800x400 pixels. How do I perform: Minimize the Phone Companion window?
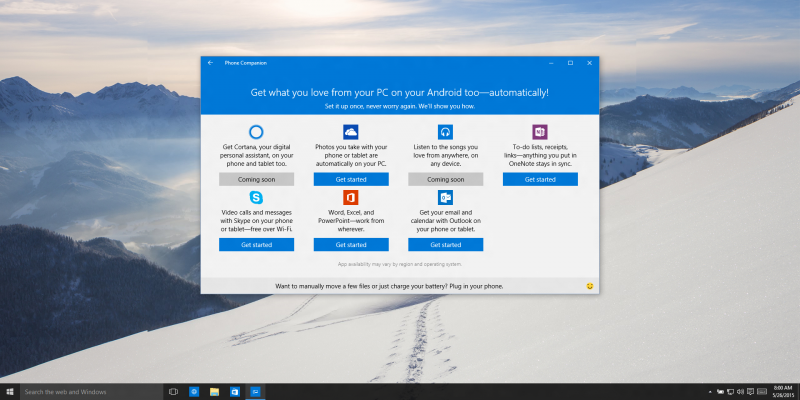tap(551, 63)
